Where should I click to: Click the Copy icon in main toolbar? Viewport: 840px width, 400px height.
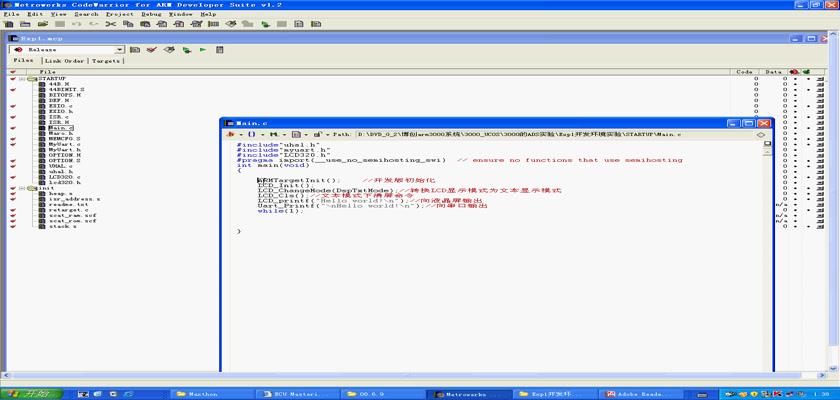(x=128, y=24)
